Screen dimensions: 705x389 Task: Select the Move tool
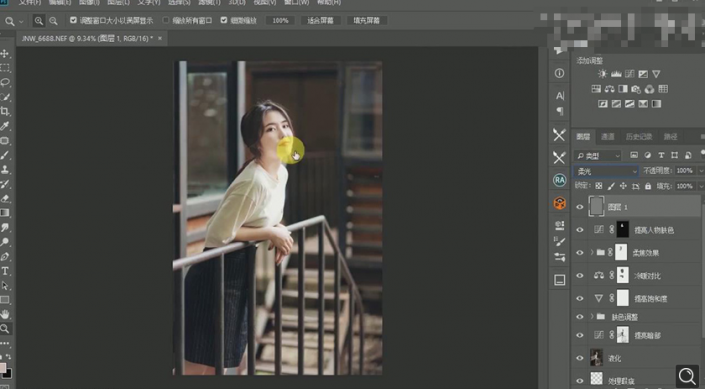pyautogui.click(x=5, y=54)
